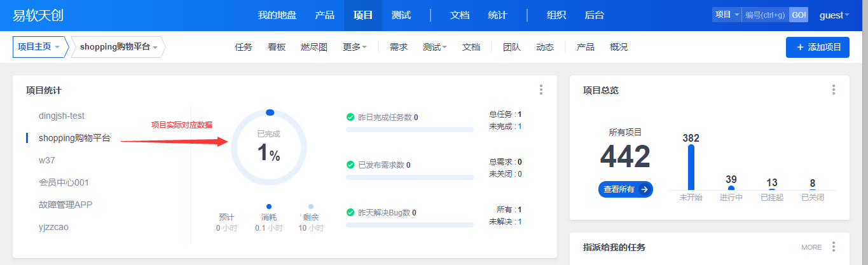868x265 pixels.
Task: Open the 项目 search type selector
Action: [727, 15]
